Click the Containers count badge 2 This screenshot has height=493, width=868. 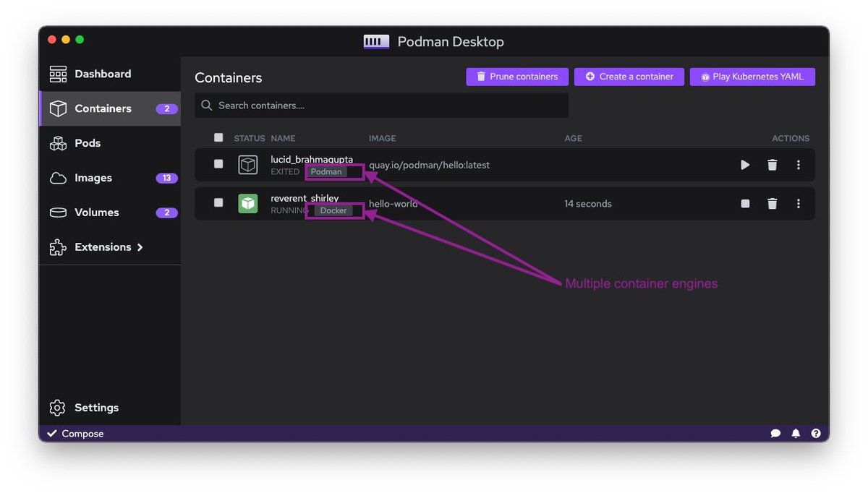pos(166,109)
